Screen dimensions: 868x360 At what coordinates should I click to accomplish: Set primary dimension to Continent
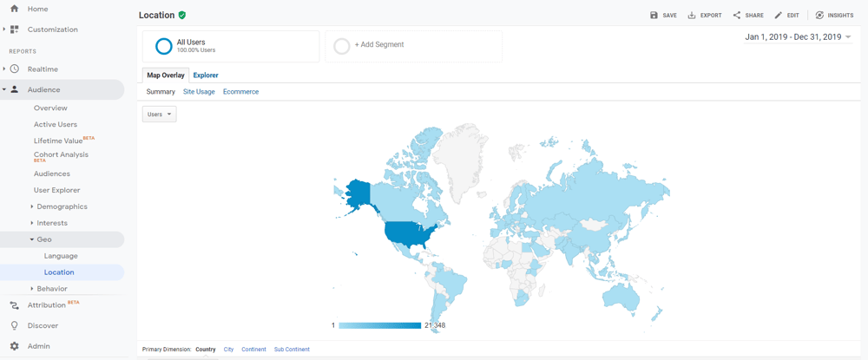point(253,350)
